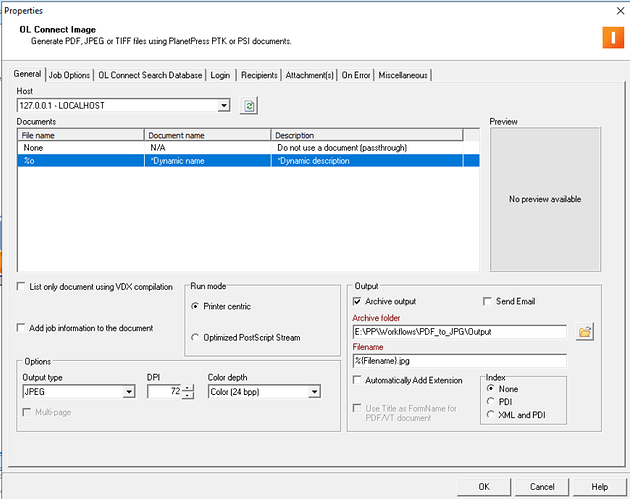630x499 pixels.
Task: Go to the On Error tab
Action: [x=357, y=75]
